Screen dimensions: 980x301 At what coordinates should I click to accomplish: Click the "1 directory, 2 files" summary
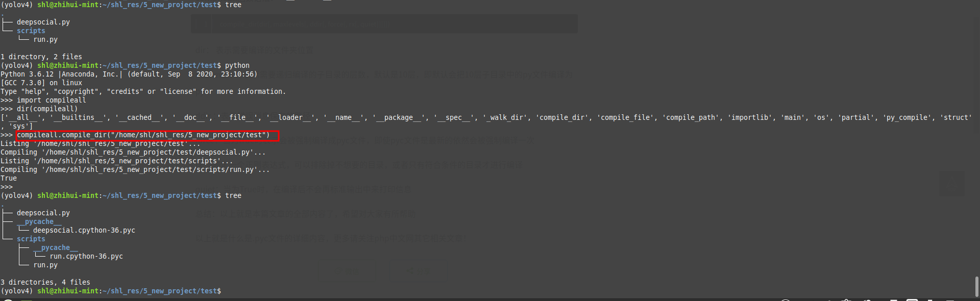(41, 57)
